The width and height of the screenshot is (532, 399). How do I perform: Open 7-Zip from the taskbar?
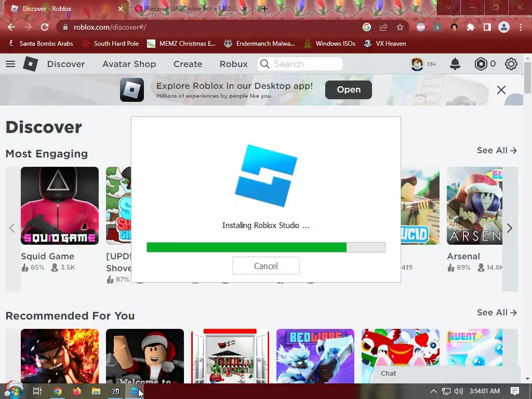coord(115,391)
